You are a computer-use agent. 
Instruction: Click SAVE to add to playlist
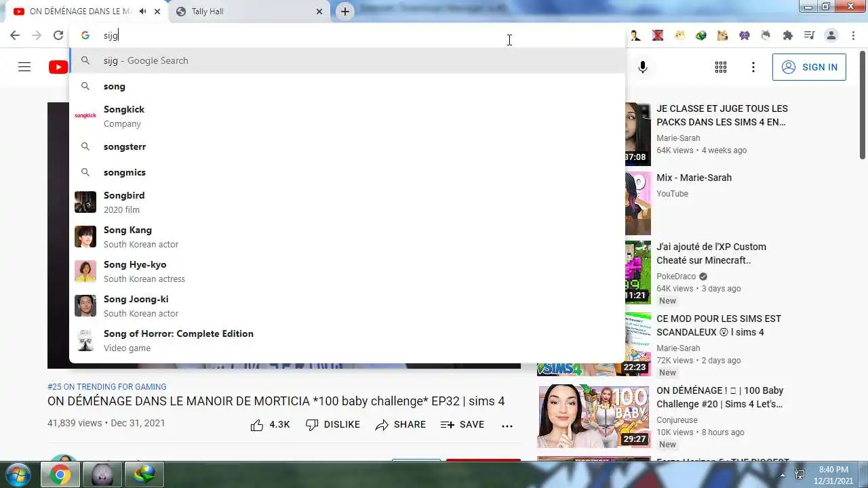coord(462,425)
